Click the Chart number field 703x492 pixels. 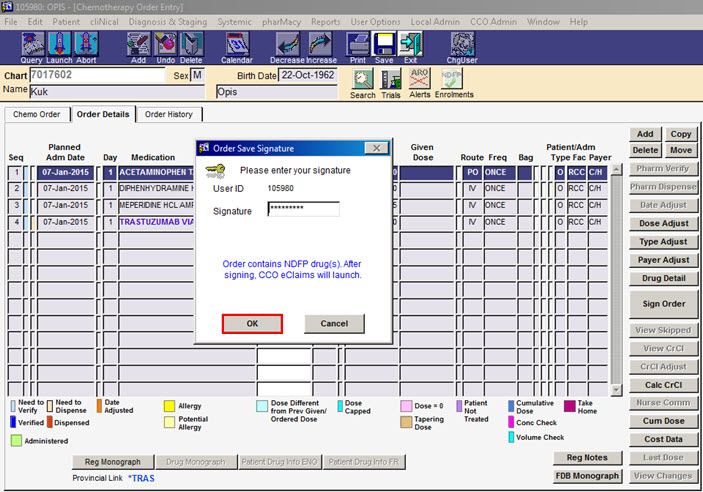click(x=97, y=75)
